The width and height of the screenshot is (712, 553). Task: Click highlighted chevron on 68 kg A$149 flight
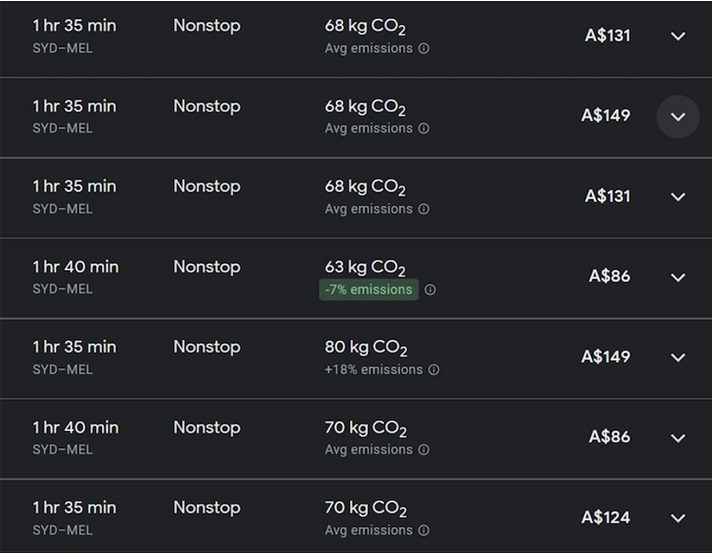tap(678, 117)
